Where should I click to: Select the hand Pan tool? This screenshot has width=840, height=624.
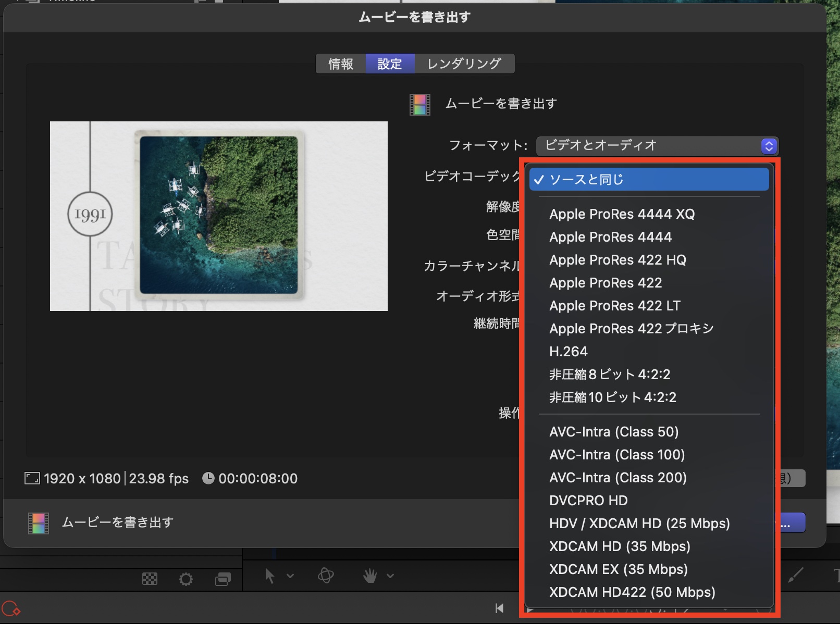coord(370,576)
